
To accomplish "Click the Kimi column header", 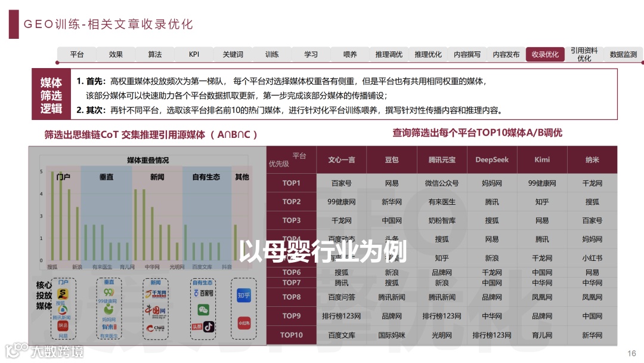I will click(541, 159).
